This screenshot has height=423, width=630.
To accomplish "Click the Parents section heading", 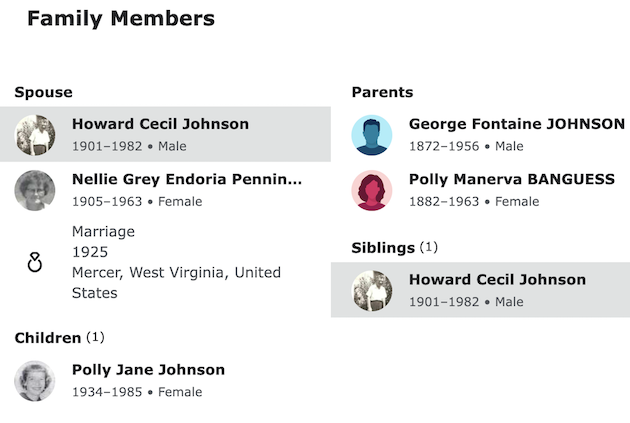I will [382, 92].
